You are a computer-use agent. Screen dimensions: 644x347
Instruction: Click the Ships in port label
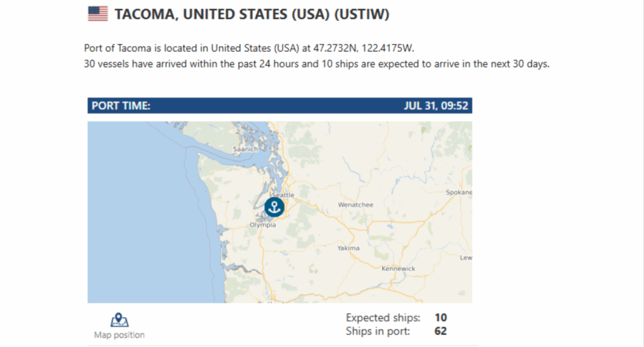378,331
